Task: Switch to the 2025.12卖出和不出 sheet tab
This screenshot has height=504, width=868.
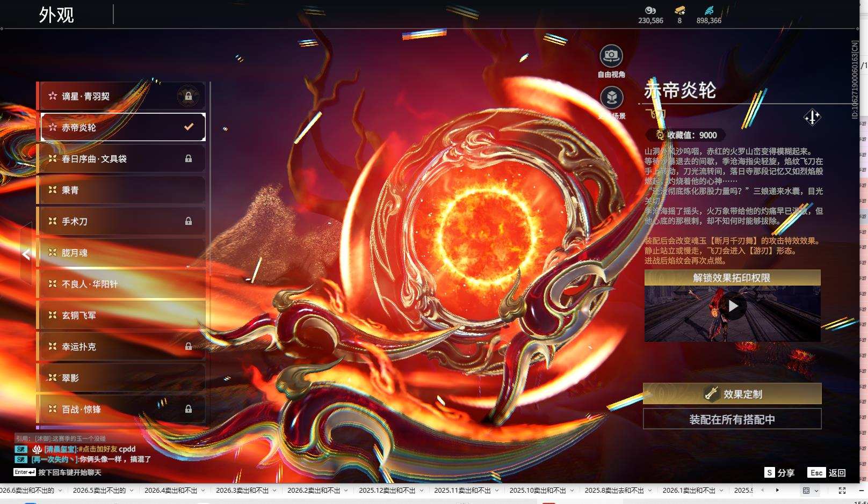Action: [387, 491]
